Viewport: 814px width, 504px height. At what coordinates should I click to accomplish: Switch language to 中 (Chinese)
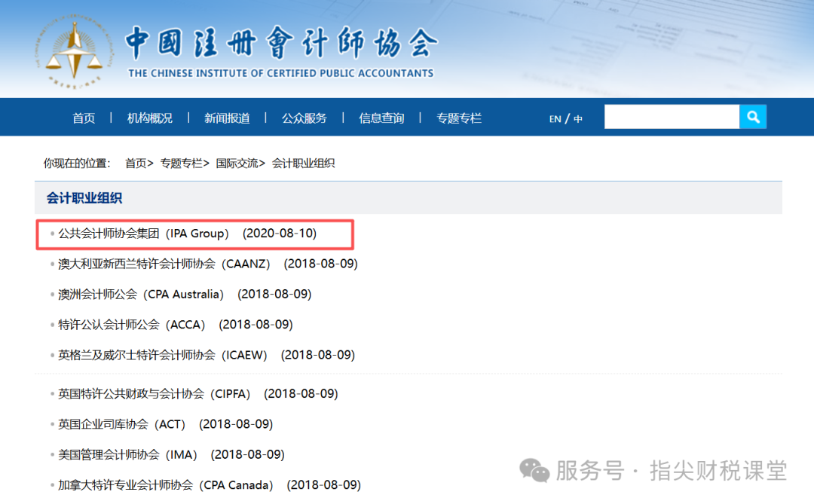coord(578,119)
